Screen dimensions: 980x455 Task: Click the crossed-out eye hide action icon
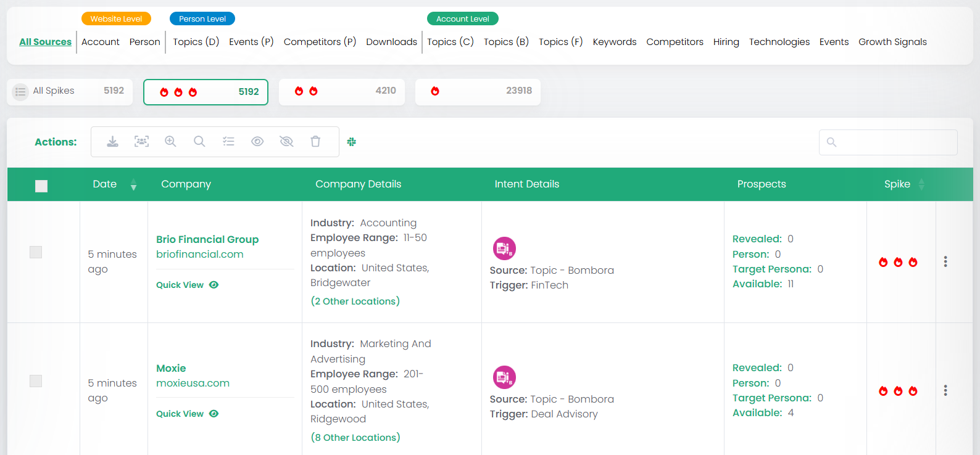click(286, 142)
